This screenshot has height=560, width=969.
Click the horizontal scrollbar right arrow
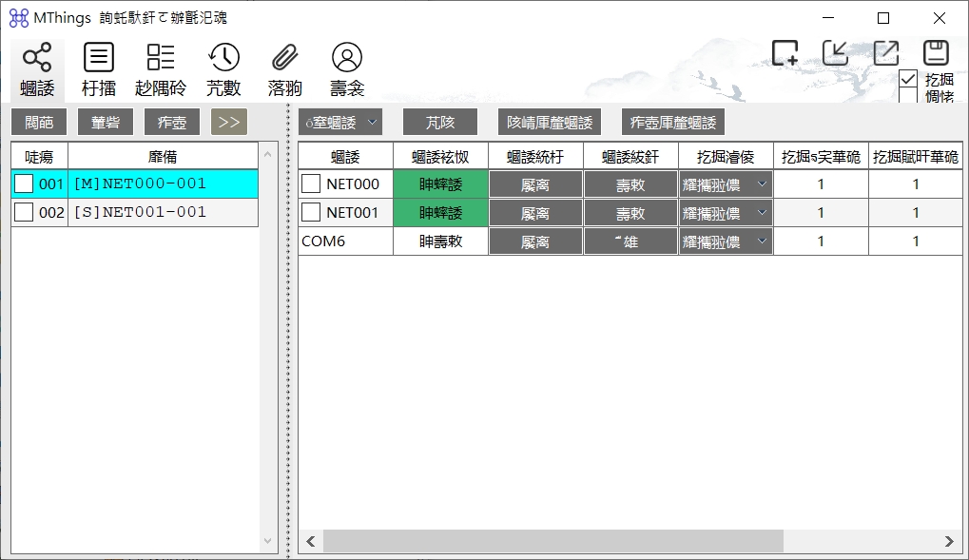[948, 541]
